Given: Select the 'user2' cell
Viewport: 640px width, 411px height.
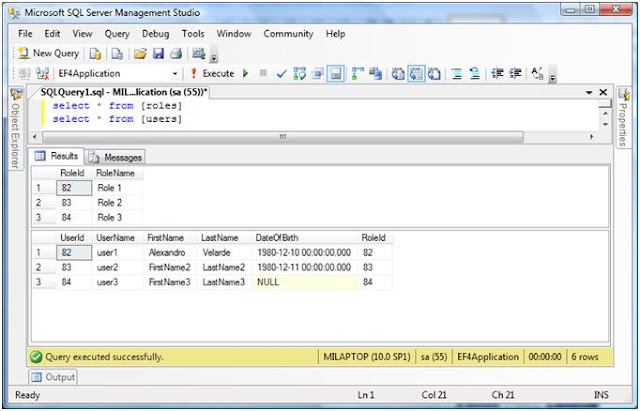Looking at the screenshot, I should [x=118, y=267].
